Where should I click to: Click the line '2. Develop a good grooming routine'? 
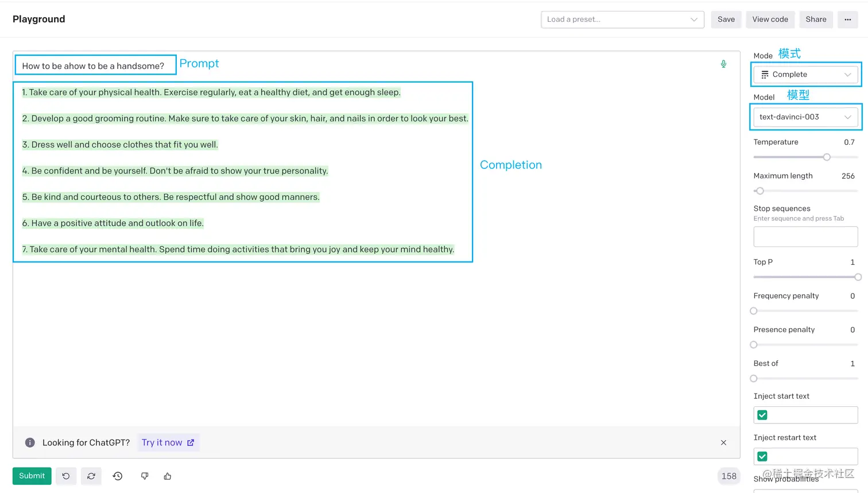[245, 118]
